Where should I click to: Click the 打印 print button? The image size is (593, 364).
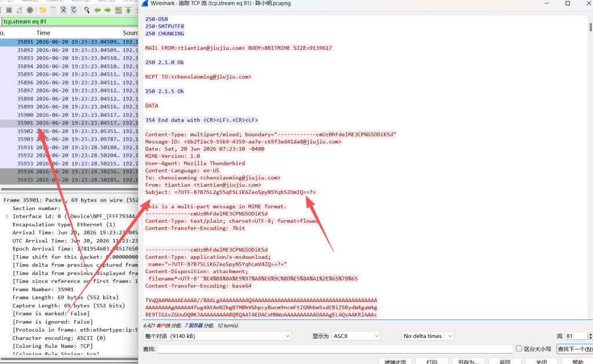pyautogui.click(x=432, y=361)
